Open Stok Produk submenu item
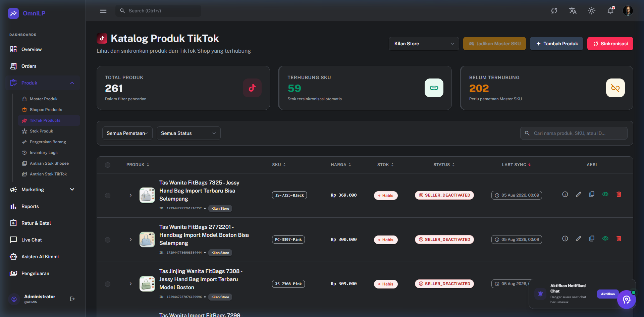Screen dimensions: 644x317 pyautogui.click(x=49, y=131)
